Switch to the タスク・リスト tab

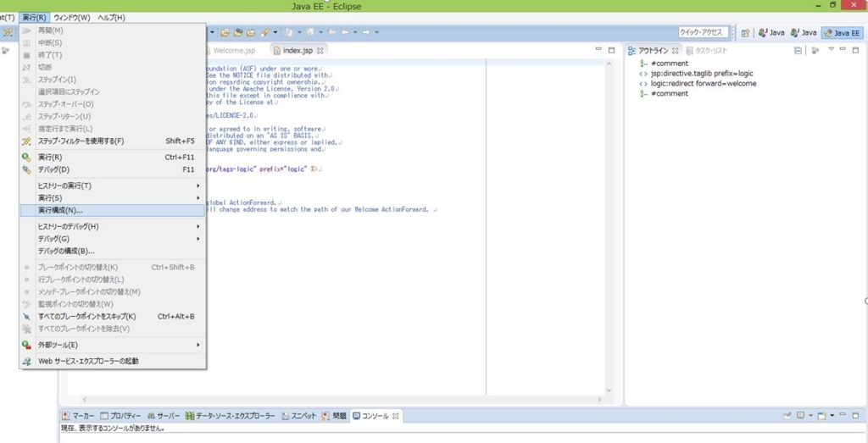pyautogui.click(x=707, y=50)
